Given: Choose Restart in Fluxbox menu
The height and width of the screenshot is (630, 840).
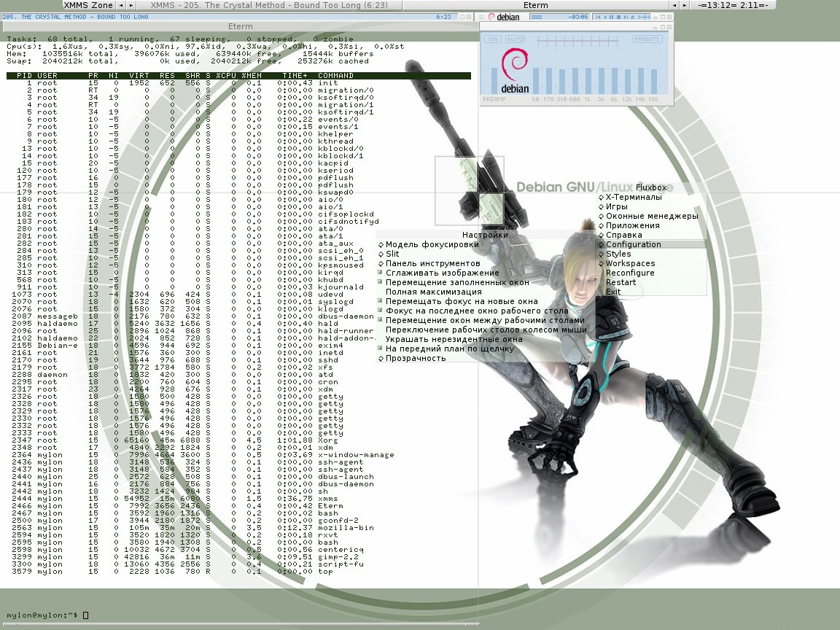Looking at the screenshot, I should (651, 283).
